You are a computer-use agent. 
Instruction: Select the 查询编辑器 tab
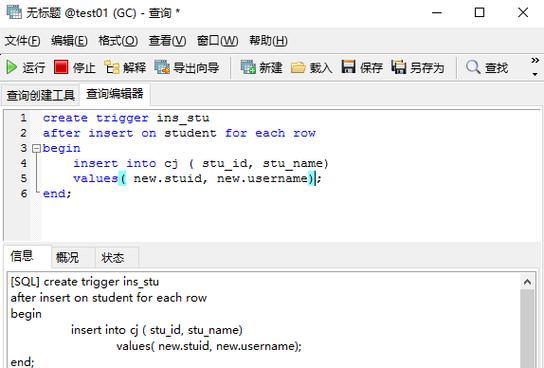point(114,94)
